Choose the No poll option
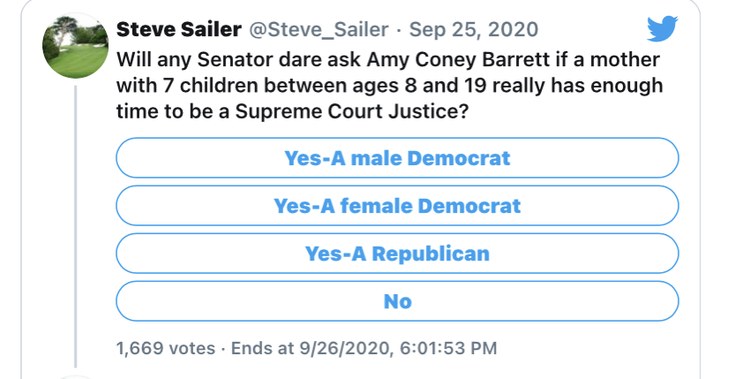Screen dimensions: 750x379 pos(397,301)
